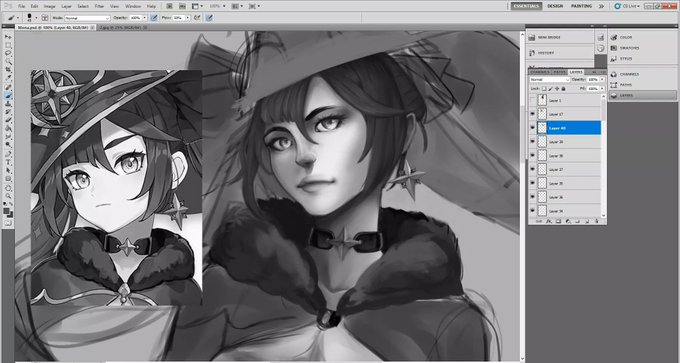Viewport: 680px width, 363px height.
Task: Select the Blur tool
Action: point(8,136)
